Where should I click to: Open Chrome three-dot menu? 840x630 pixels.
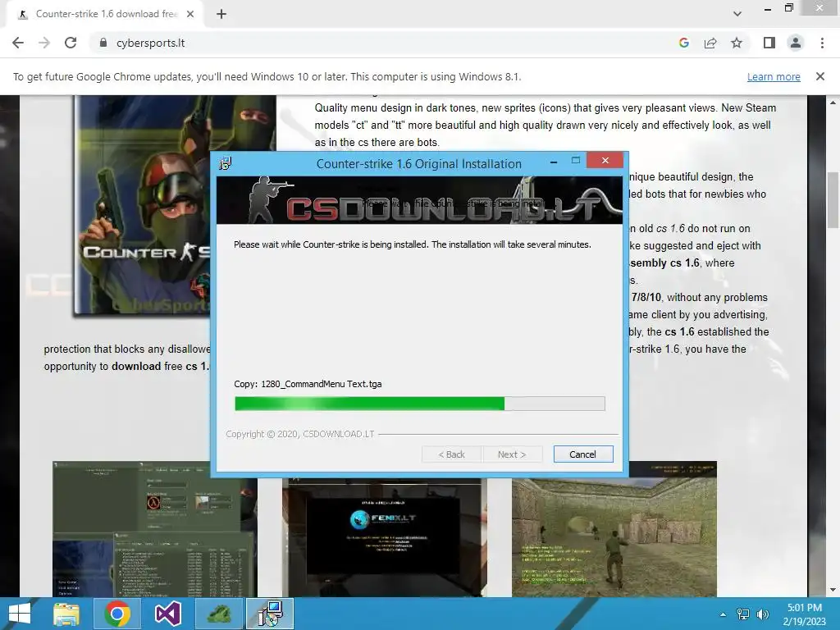(x=822, y=43)
